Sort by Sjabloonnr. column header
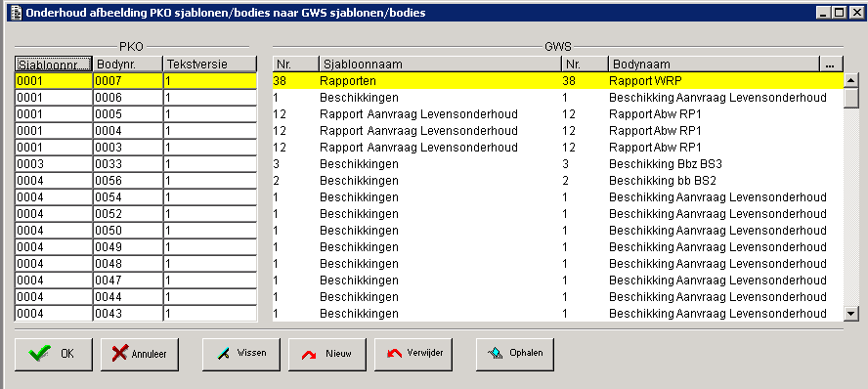 click(53, 64)
